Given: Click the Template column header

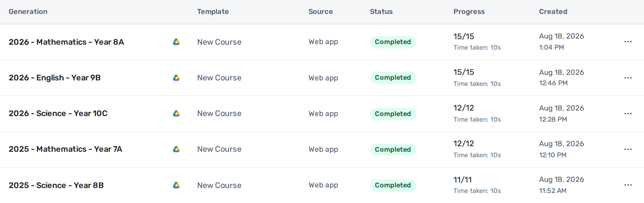Looking at the screenshot, I should (213, 12).
